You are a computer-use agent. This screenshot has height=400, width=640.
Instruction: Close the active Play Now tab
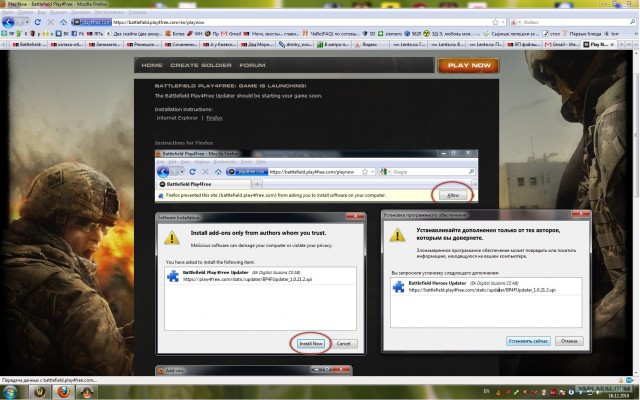pyautogui.click(x=612, y=44)
